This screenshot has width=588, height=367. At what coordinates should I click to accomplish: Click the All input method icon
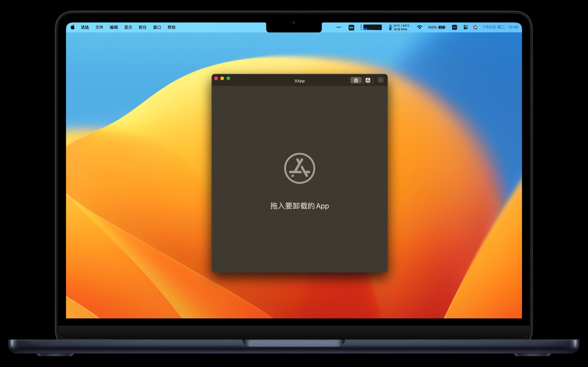pyautogui.click(x=454, y=28)
